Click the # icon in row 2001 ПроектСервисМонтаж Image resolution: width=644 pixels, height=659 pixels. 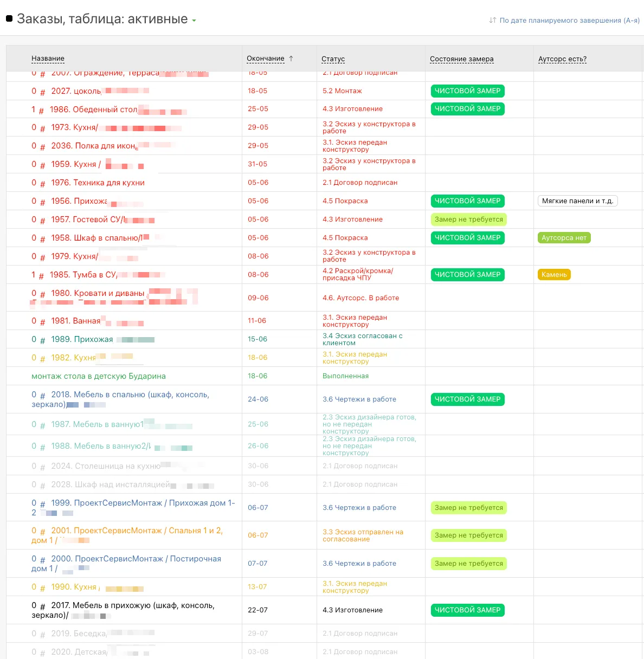(42, 532)
